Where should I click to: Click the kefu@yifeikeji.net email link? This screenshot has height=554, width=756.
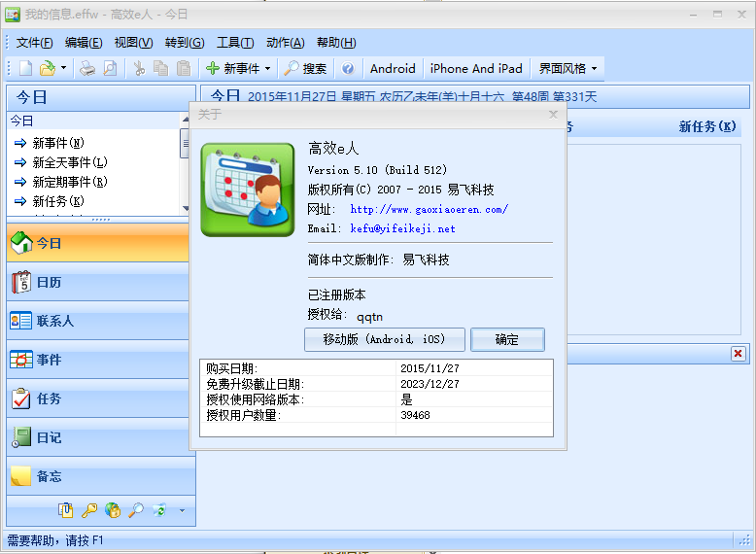point(402,228)
